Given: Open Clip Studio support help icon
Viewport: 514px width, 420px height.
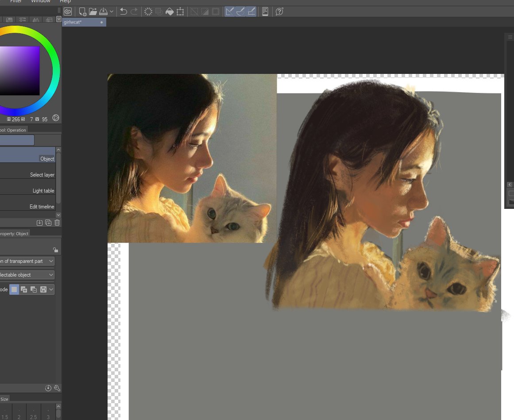Looking at the screenshot, I should coord(279,12).
